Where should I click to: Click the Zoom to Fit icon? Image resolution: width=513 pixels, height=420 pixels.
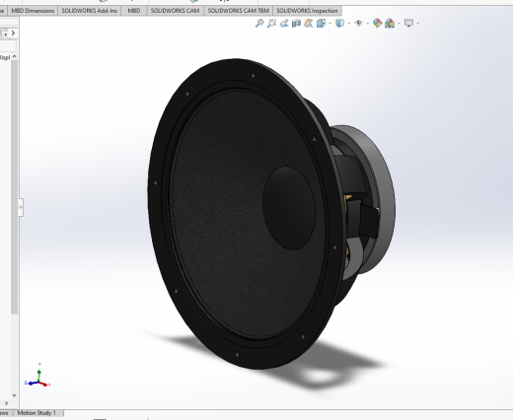pos(259,24)
